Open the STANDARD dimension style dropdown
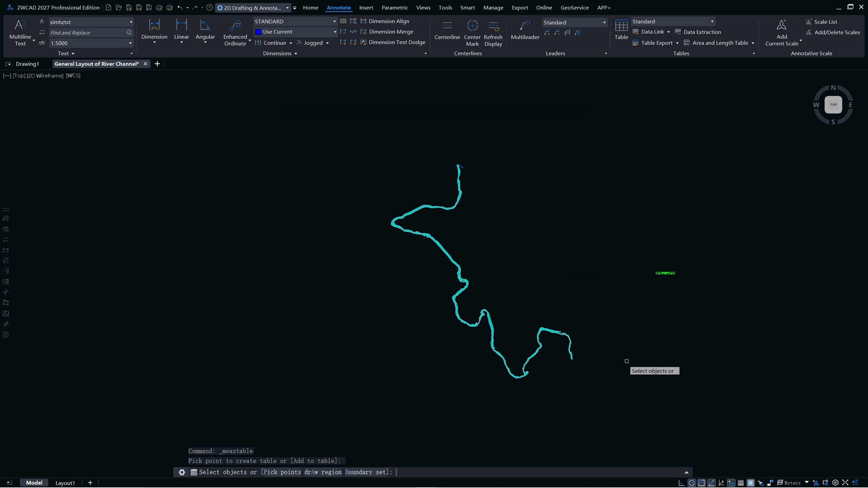Image resolution: width=868 pixels, height=488 pixels. pos(334,22)
